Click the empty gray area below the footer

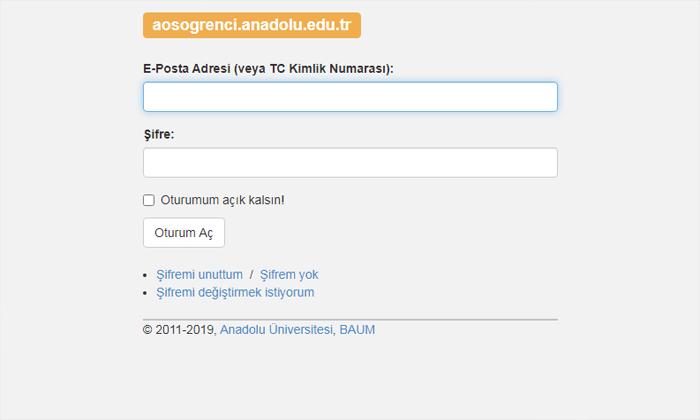tap(350, 380)
